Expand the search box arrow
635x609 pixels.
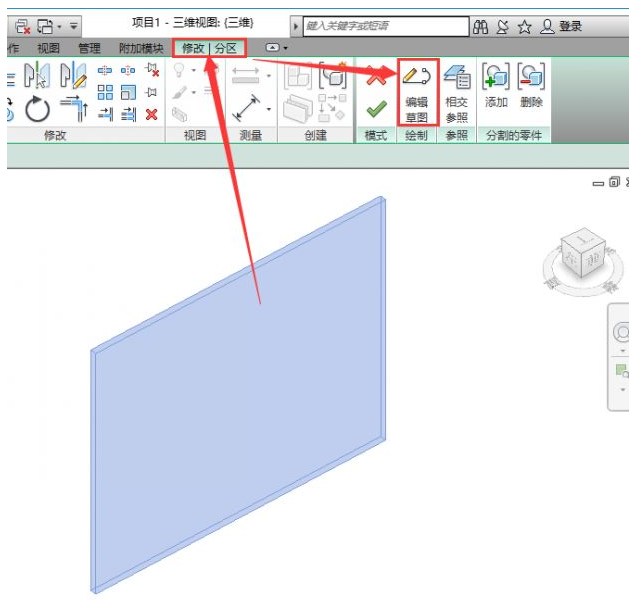(x=296, y=27)
